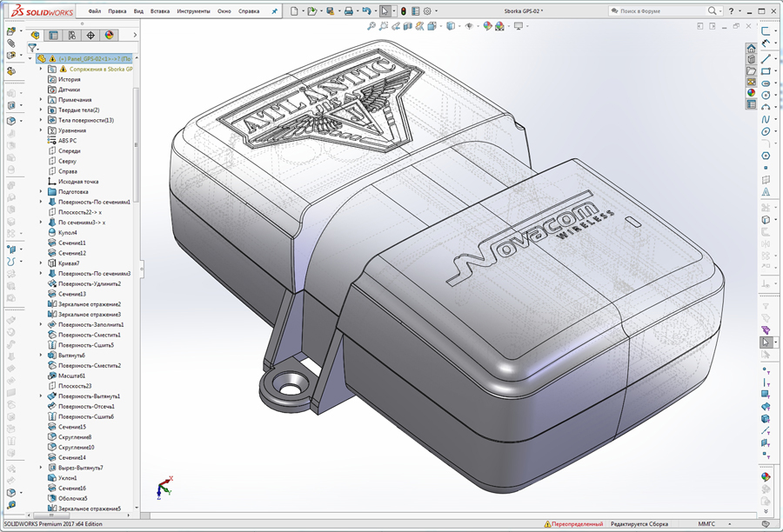The height and width of the screenshot is (532, 783).
Task: Open the New document dropdown arrow
Action: (x=303, y=11)
